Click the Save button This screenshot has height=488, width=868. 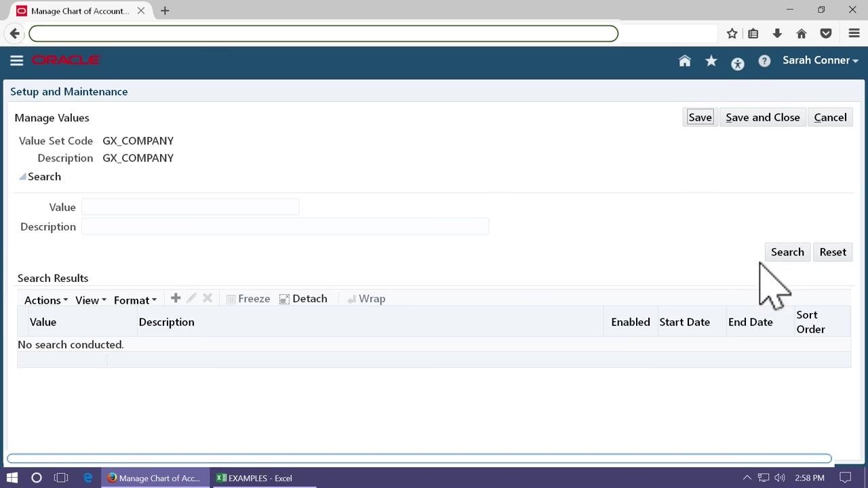700,117
